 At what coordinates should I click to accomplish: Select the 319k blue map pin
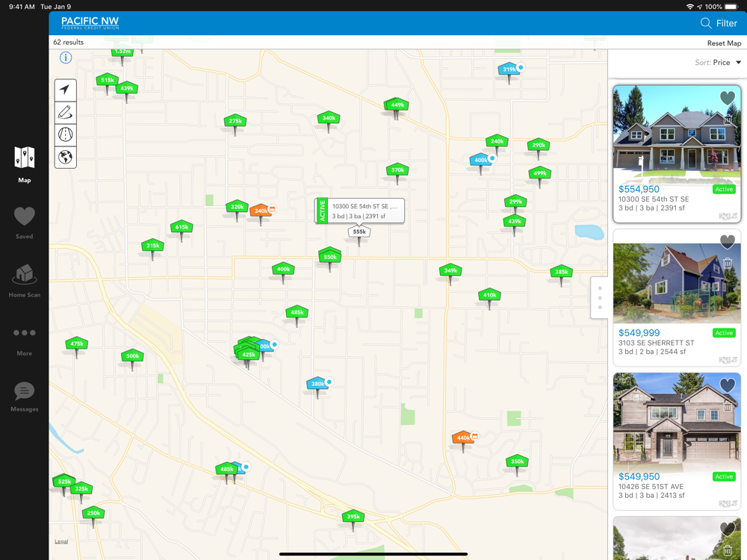pyautogui.click(x=509, y=69)
